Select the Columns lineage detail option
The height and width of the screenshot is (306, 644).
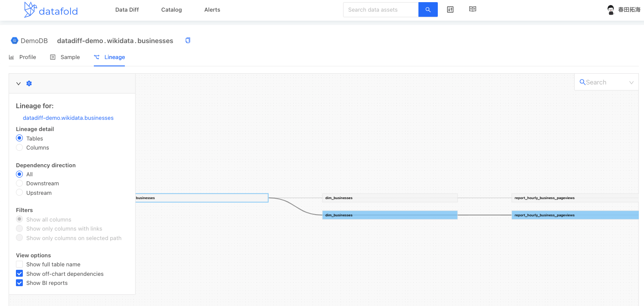(x=19, y=147)
